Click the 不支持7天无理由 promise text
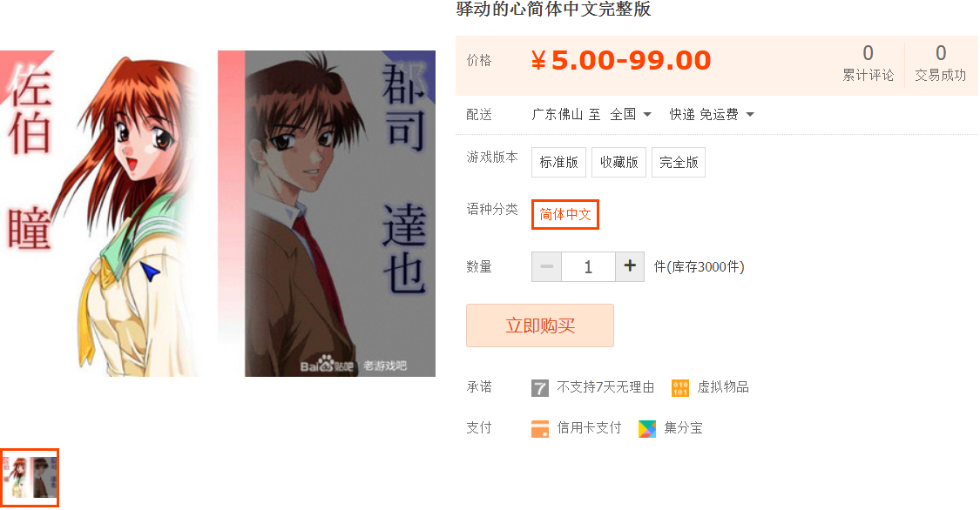The image size is (980, 510). point(605,387)
